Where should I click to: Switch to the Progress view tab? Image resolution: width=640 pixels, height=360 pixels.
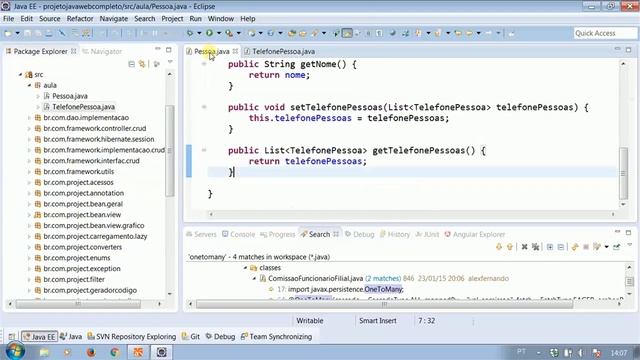(278, 235)
